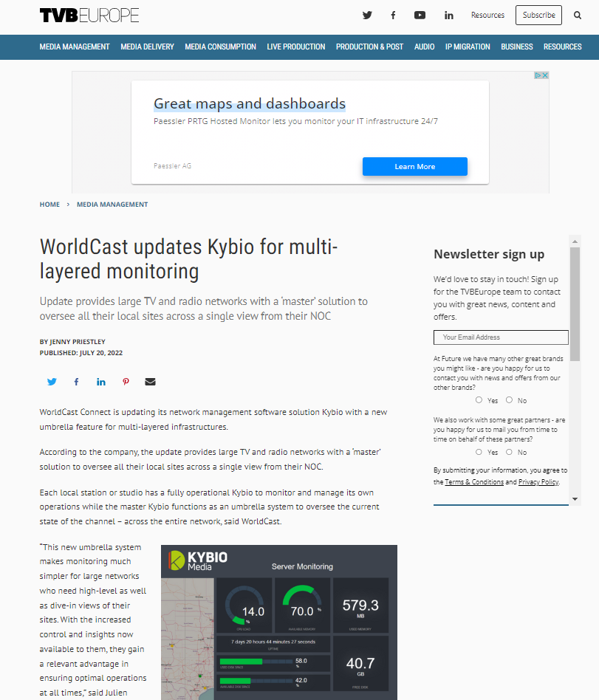The width and height of the screenshot is (599, 700).
Task: Click the TVBEurope logo
Action: pos(89,16)
